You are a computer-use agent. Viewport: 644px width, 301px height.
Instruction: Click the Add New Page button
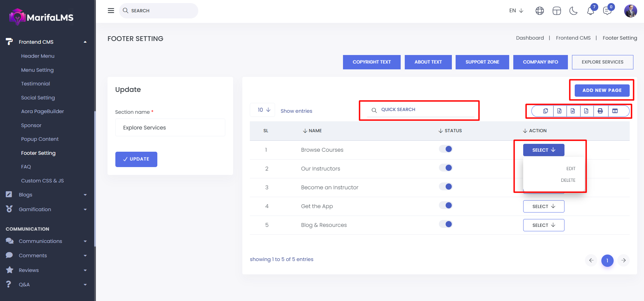(602, 91)
